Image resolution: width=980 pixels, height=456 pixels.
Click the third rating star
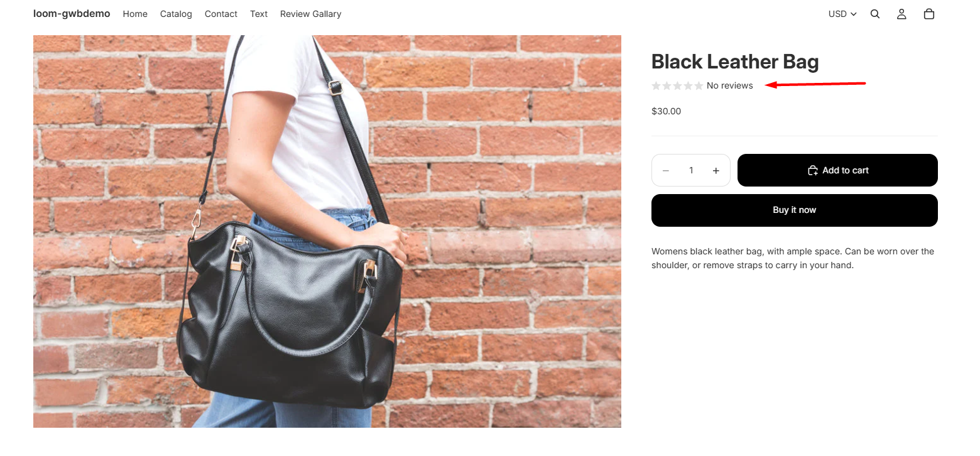click(677, 85)
